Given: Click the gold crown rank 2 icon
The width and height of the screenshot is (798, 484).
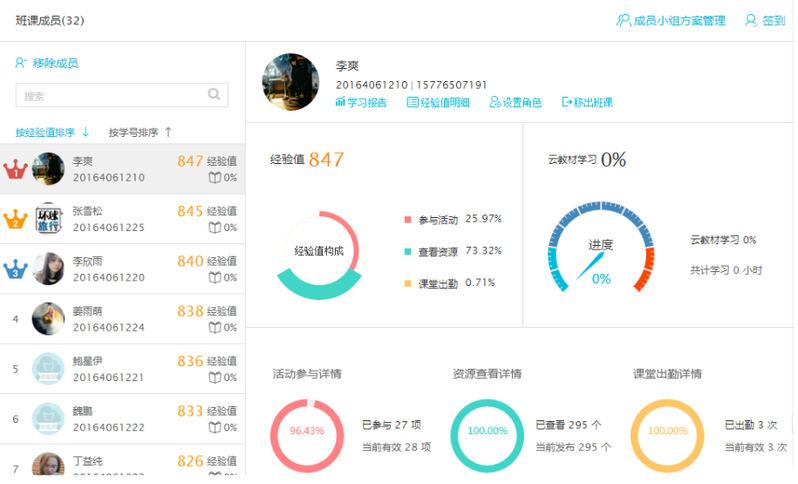Looking at the screenshot, I should [x=15, y=220].
